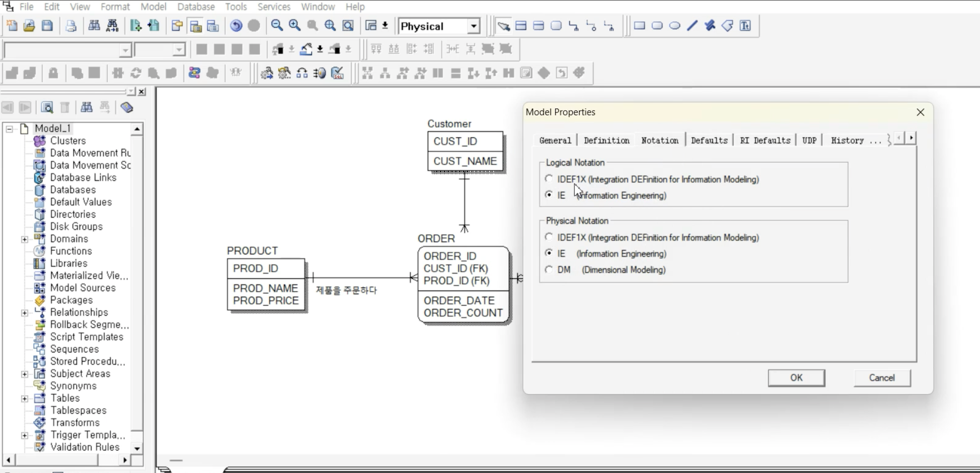Open the File menu

[x=26, y=7]
